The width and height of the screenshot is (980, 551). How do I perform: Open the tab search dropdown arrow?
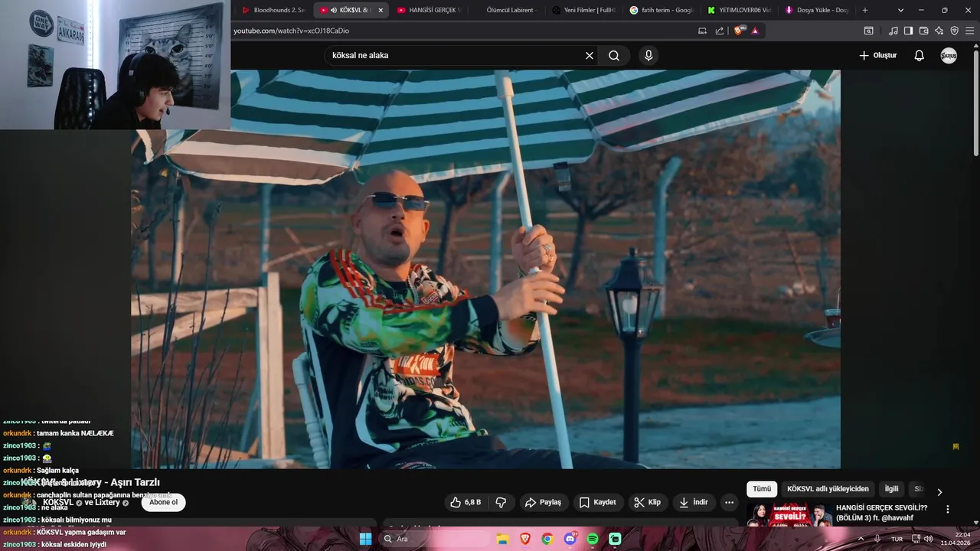click(900, 10)
